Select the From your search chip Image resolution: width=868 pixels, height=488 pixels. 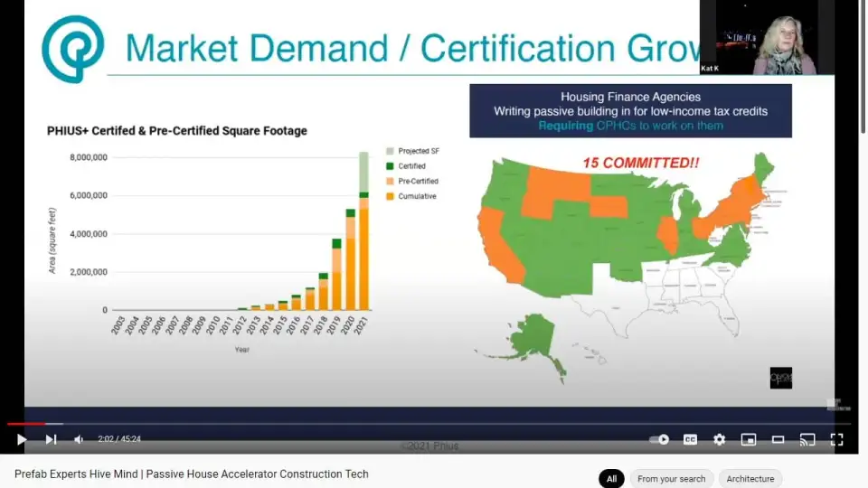click(x=671, y=479)
